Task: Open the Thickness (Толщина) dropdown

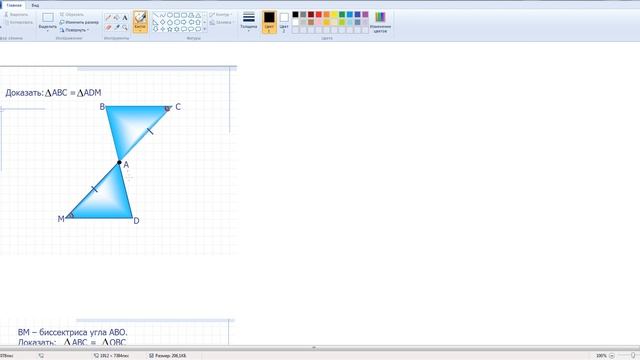Action: 249,22
